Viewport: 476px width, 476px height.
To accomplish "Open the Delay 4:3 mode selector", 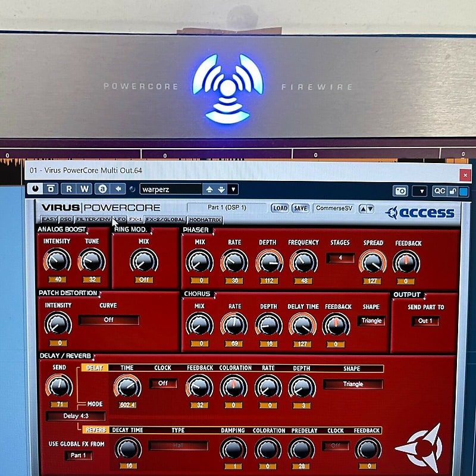I will click(75, 415).
